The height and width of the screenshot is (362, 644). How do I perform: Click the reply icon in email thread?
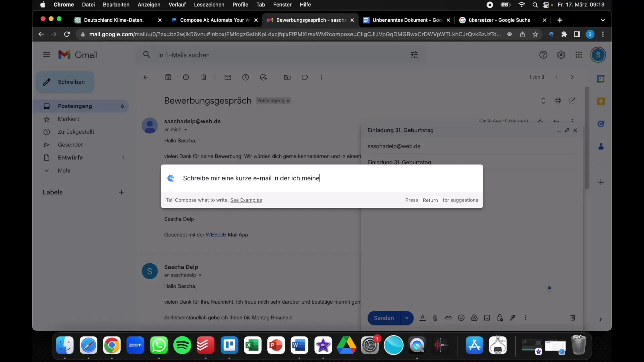pyautogui.click(x=556, y=121)
